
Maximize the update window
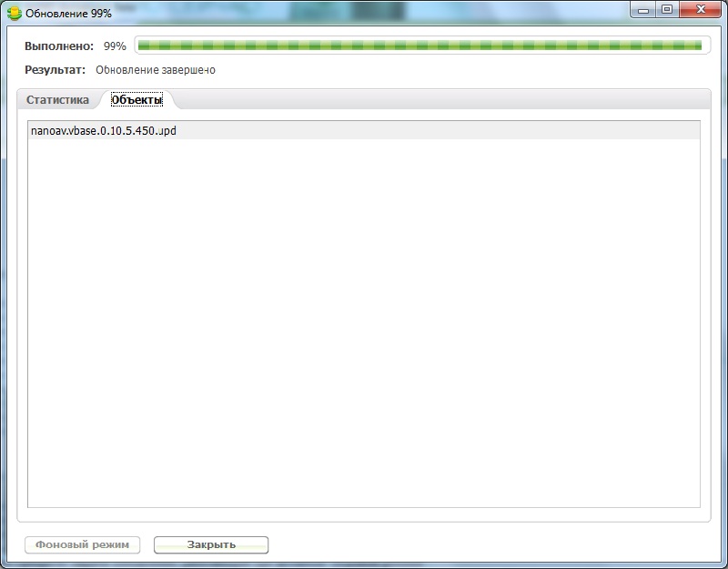(667, 11)
